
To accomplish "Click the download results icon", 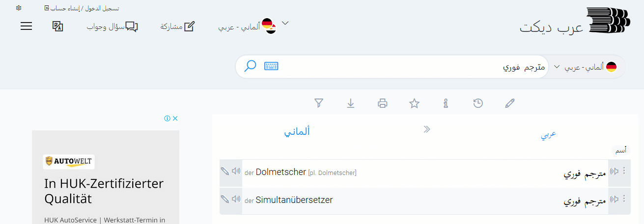I will coord(351,103).
